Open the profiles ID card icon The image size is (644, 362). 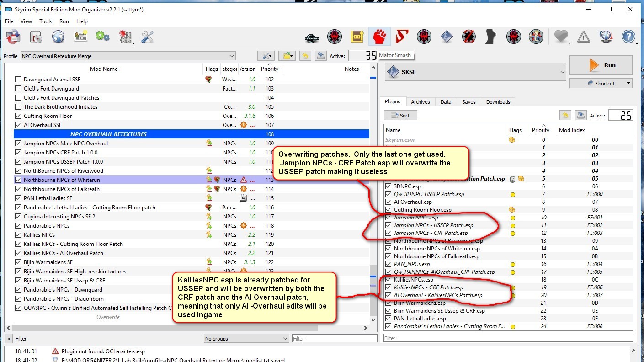coord(80,37)
